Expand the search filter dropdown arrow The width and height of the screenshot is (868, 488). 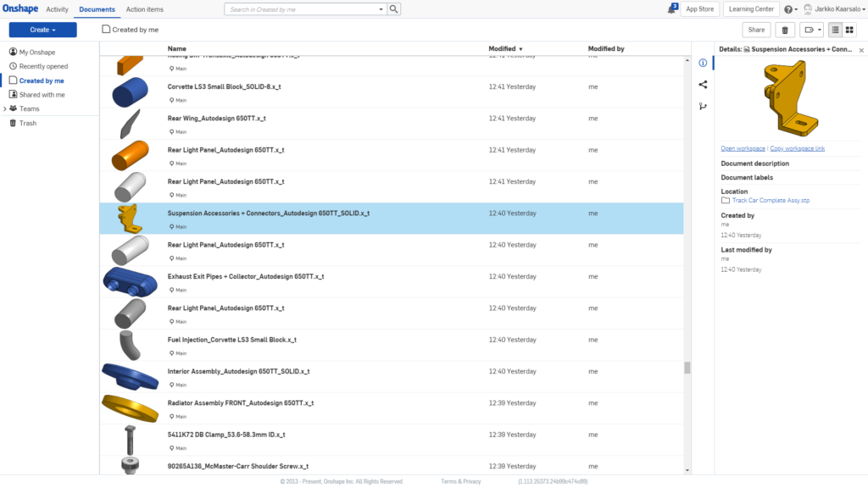coord(381,9)
